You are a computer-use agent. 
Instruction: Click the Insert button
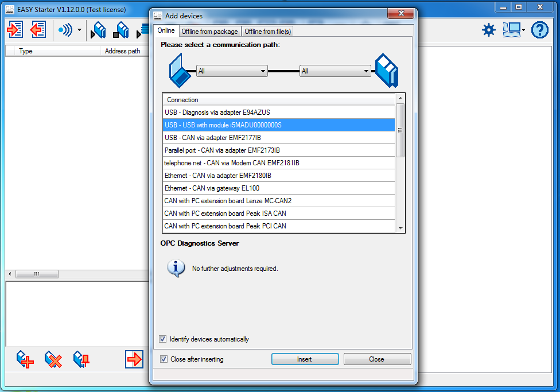point(305,359)
